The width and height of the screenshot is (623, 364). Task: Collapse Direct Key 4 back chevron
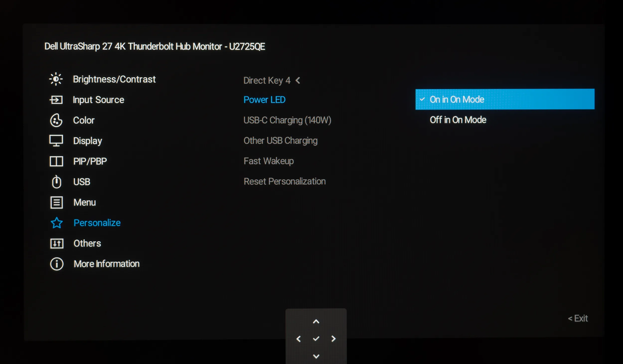click(298, 80)
